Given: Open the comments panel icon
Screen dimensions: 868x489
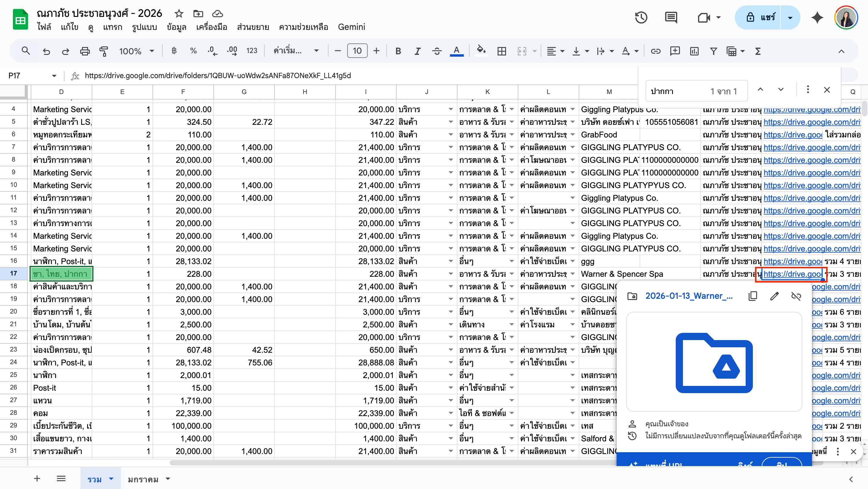Looking at the screenshot, I should (x=671, y=17).
